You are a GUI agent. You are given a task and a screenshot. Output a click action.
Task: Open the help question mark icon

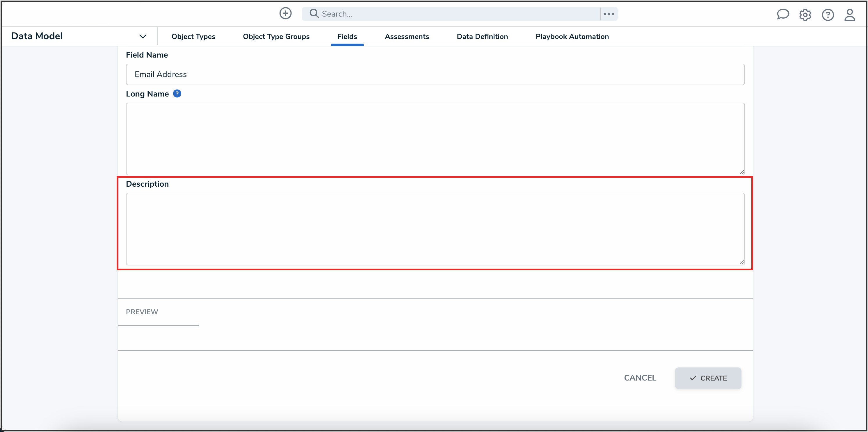point(828,15)
